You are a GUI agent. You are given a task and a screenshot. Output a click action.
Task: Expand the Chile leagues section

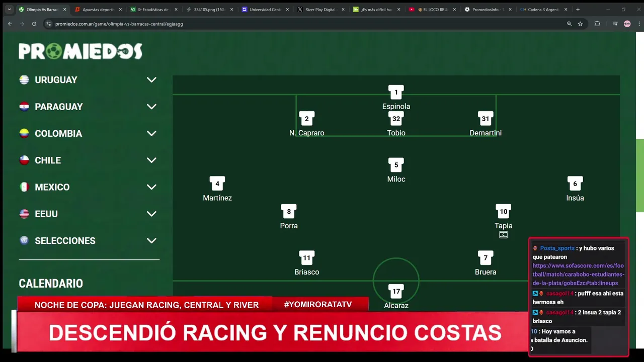pyautogui.click(x=151, y=160)
